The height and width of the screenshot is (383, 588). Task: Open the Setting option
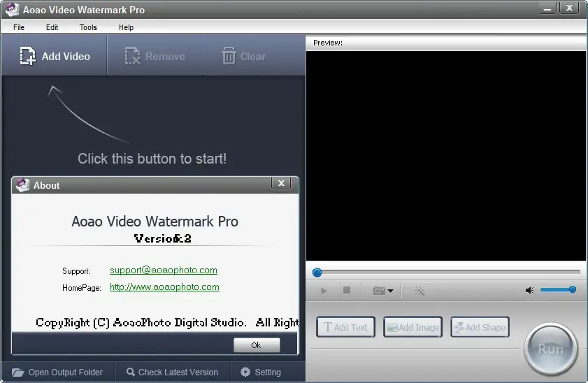tap(261, 372)
